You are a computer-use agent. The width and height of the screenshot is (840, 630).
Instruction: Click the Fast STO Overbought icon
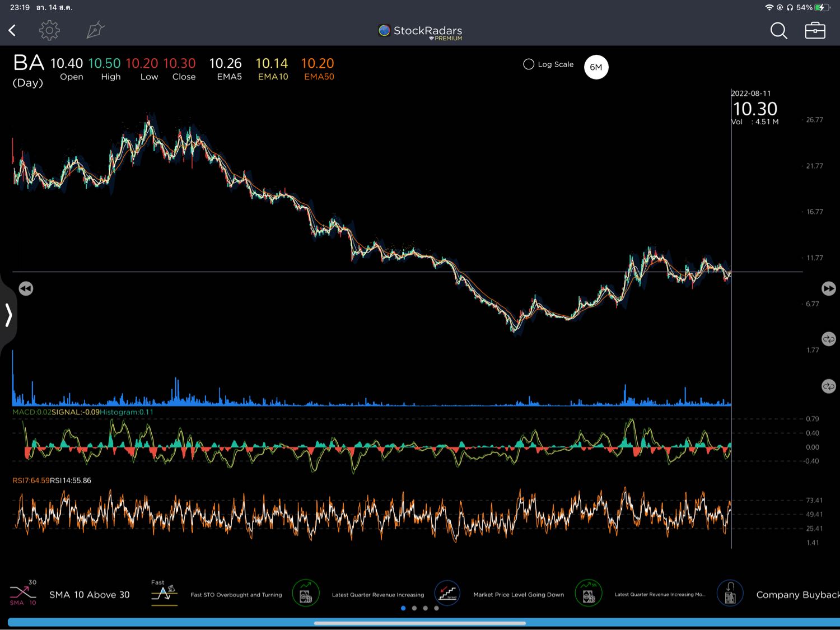tap(164, 594)
